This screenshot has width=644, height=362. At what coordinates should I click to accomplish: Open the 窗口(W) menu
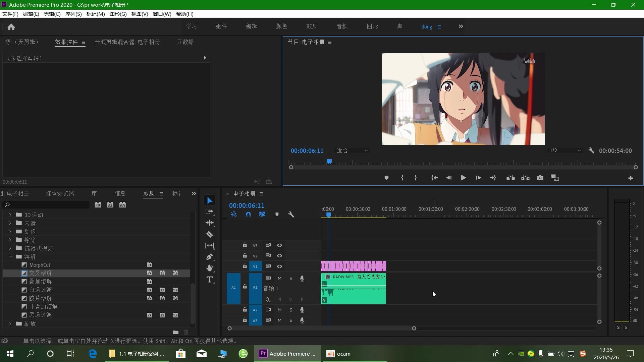[x=162, y=14]
